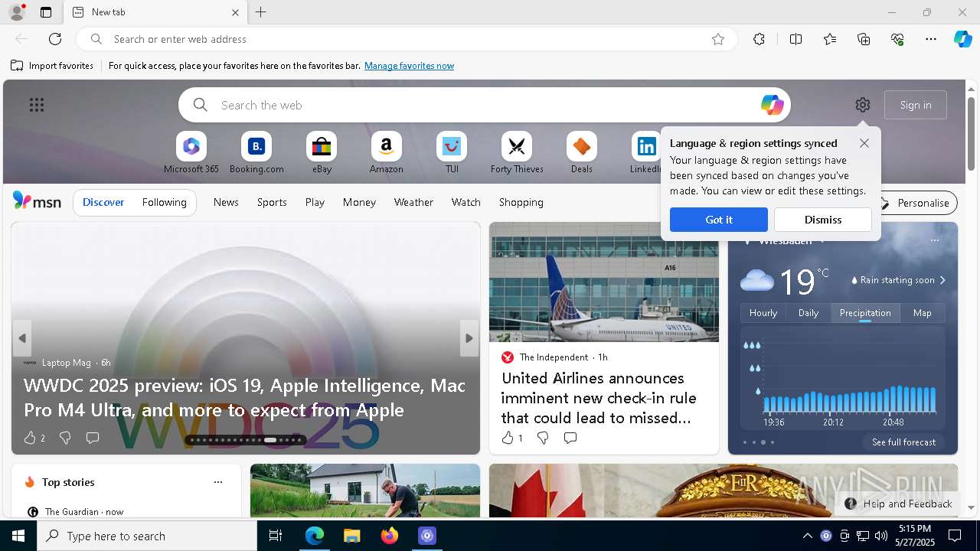The width and height of the screenshot is (980, 551).
Task: Open Split screen view
Action: point(795,39)
